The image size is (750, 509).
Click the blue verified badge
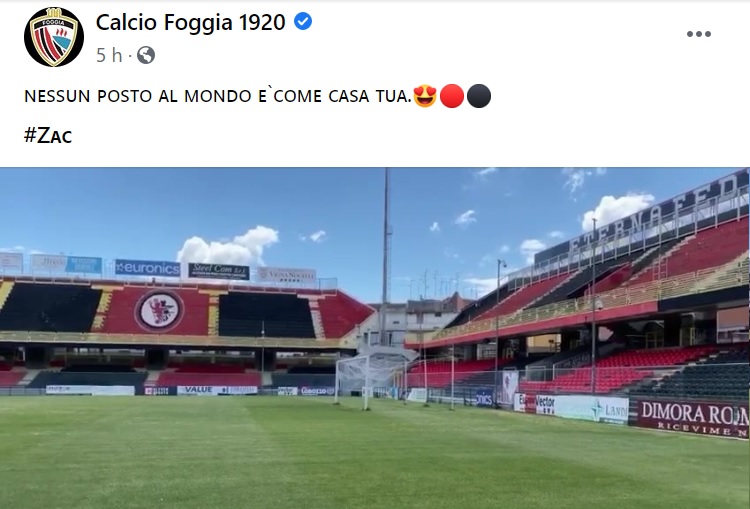pos(303,22)
